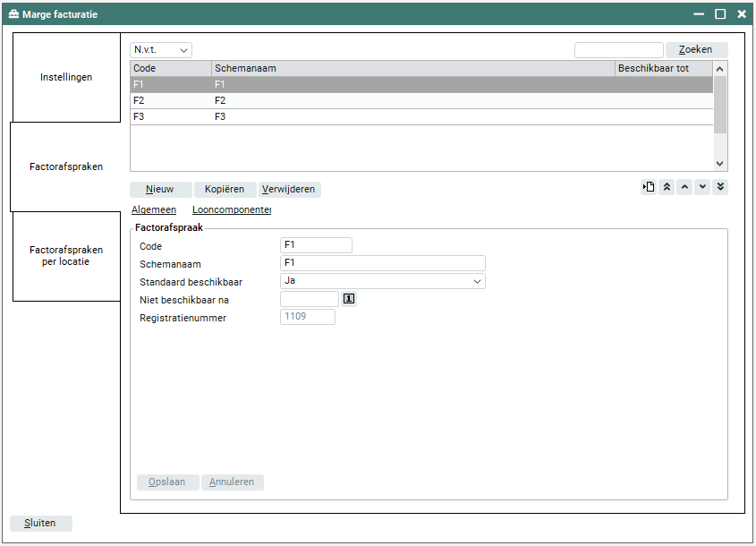Open the Instellingen tab

pos(66,77)
